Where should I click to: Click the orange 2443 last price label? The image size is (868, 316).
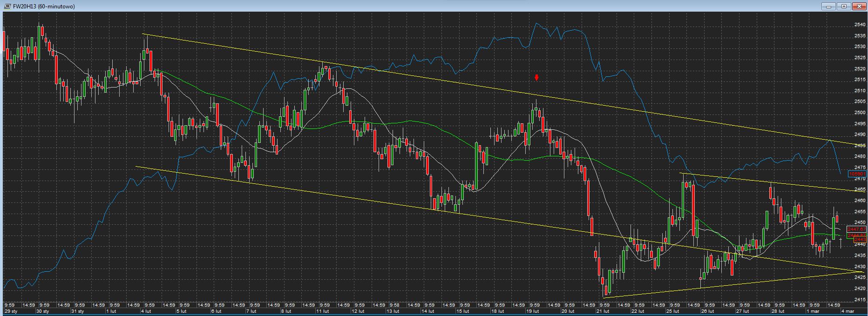(x=860, y=240)
